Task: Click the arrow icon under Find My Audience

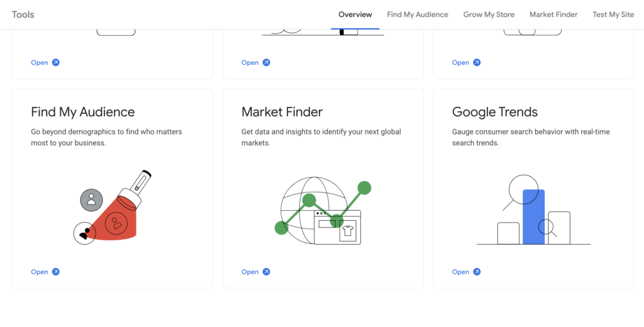Action: click(56, 272)
